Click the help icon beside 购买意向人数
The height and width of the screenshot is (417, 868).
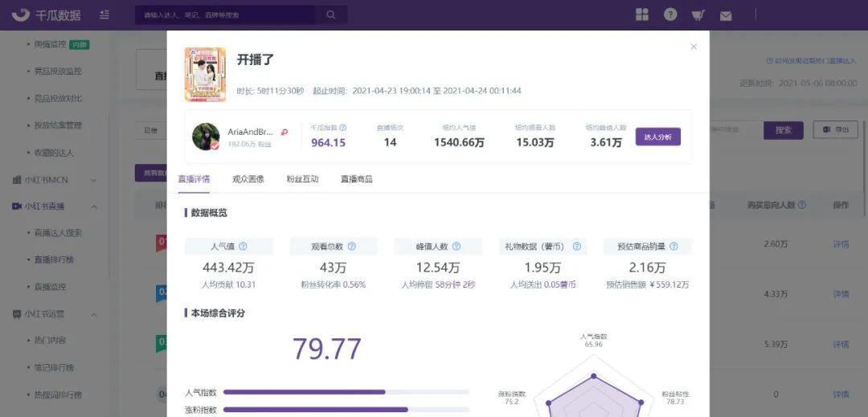[802, 205]
